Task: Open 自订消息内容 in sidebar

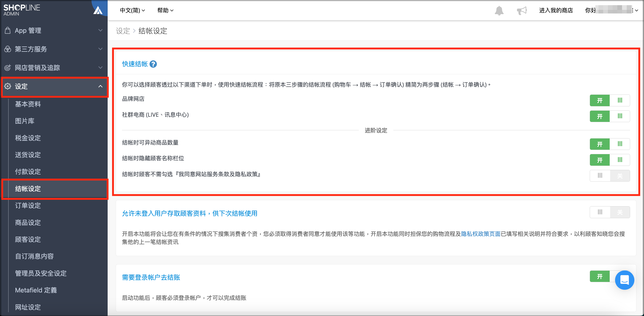Action: coord(34,256)
